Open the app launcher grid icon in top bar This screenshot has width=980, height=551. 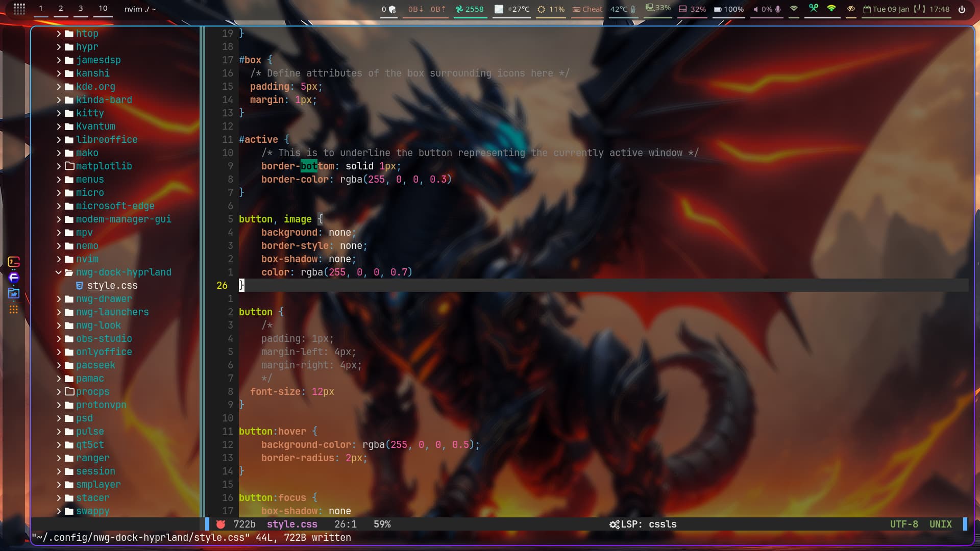[x=19, y=9]
